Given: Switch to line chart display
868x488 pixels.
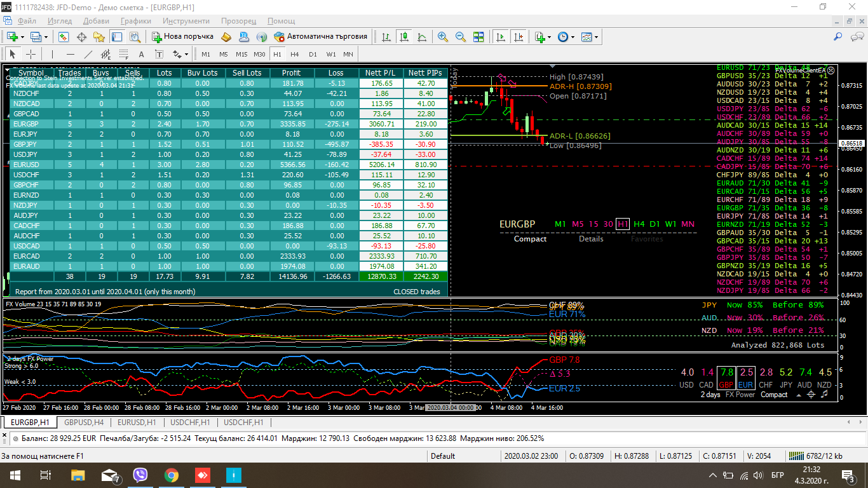Looking at the screenshot, I should [x=422, y=37].
